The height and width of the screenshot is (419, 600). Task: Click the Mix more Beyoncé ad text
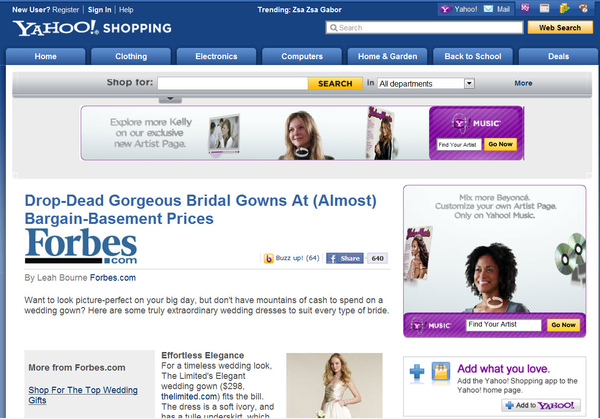[x=495, y=207]
